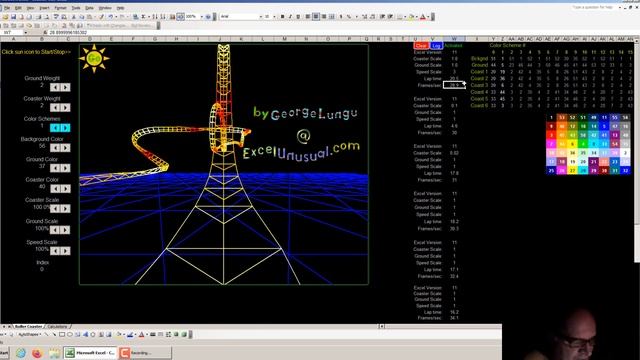Open the Format menu
640x360 pixels.
pos(60,8)
